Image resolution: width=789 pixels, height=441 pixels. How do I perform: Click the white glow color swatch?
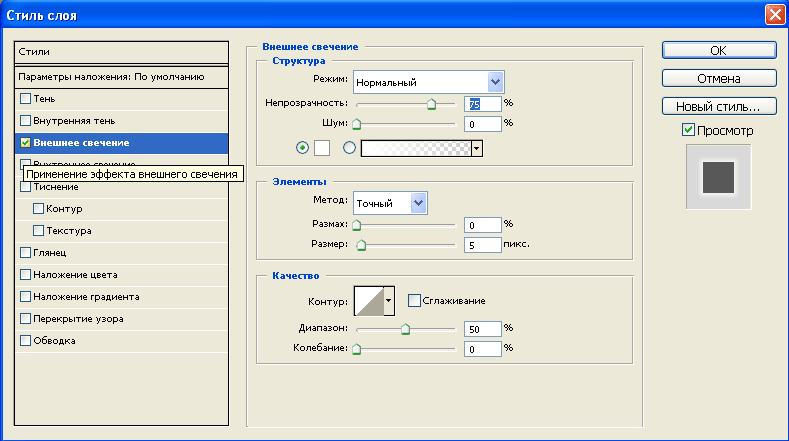322,148
